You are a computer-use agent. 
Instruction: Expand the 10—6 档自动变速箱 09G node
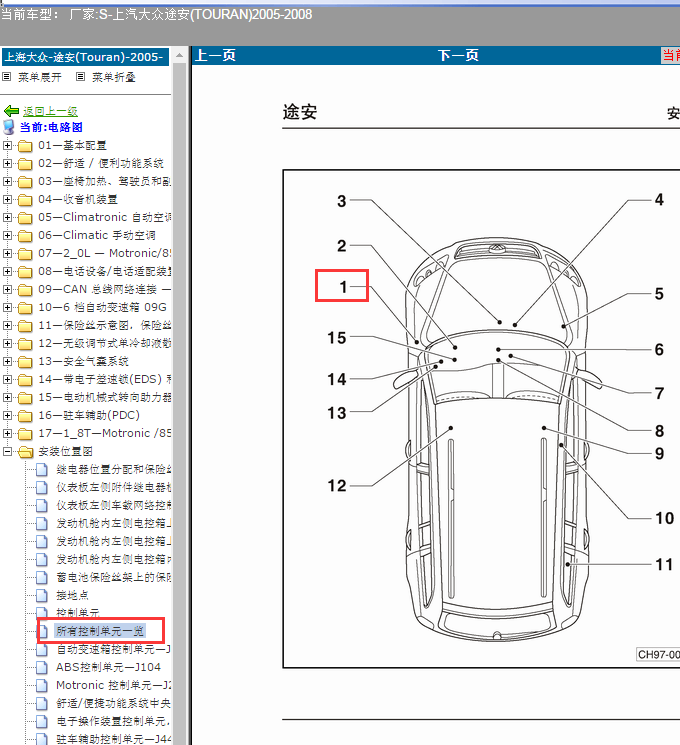pos(7,308)
